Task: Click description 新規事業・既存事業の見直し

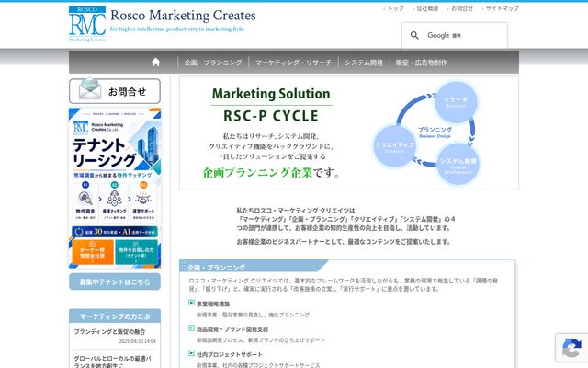Action: point(254,315)
